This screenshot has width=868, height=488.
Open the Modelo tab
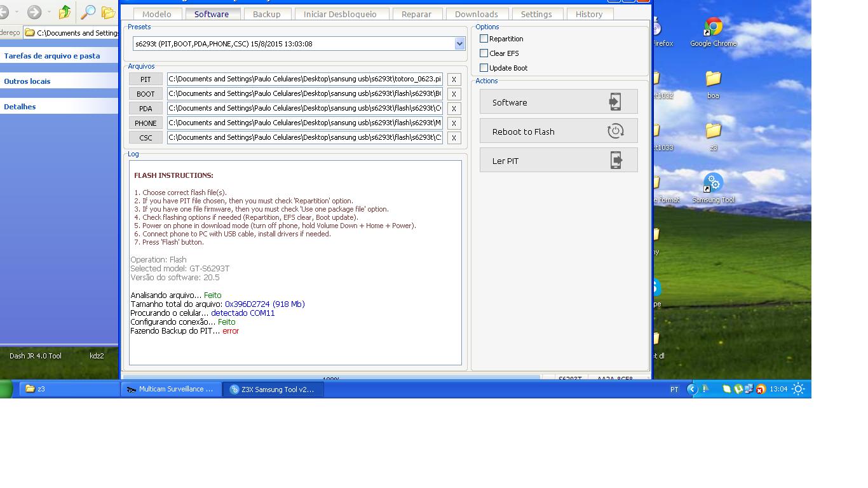(x=157, y=14)
